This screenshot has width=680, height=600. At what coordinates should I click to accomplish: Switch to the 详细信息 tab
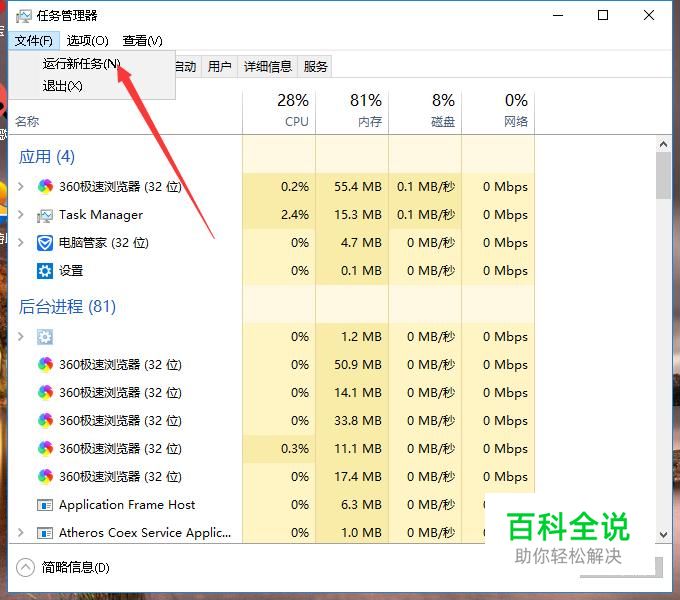click(268, 67)
